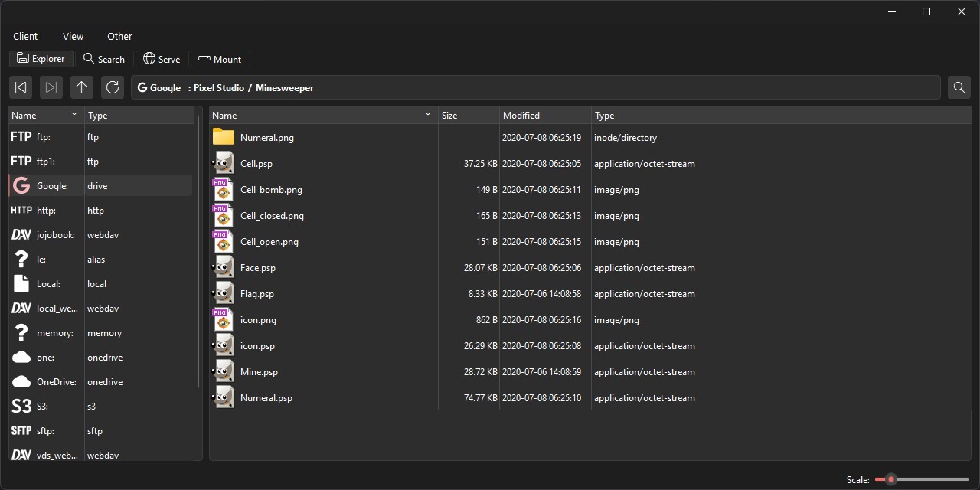Sort files by Modified column header
This screenshot has height=490, width=980.
(x=545, y=115)
